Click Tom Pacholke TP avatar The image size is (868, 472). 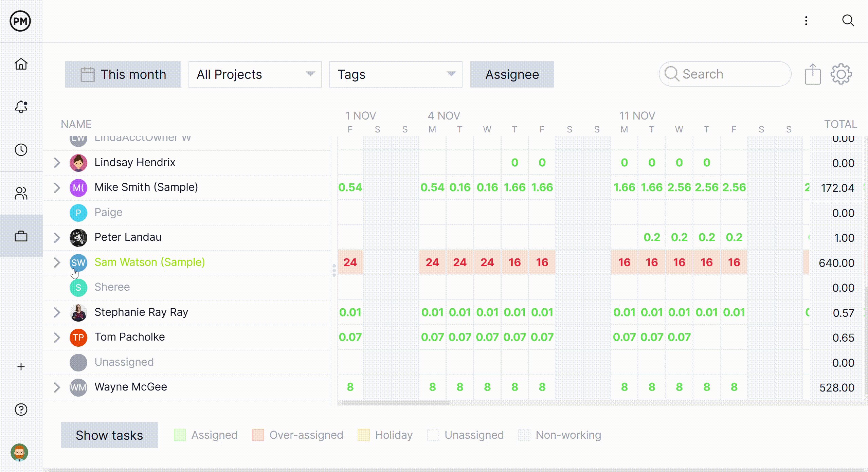click(78, 337)
